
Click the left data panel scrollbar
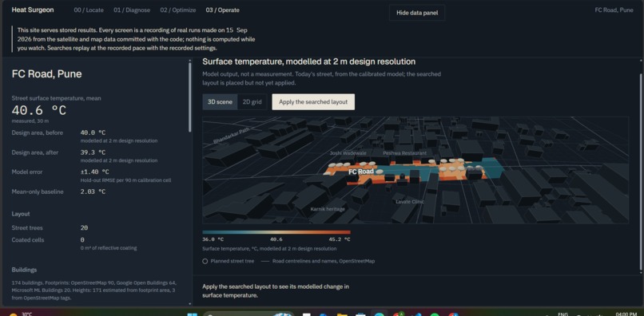point(189,97)
